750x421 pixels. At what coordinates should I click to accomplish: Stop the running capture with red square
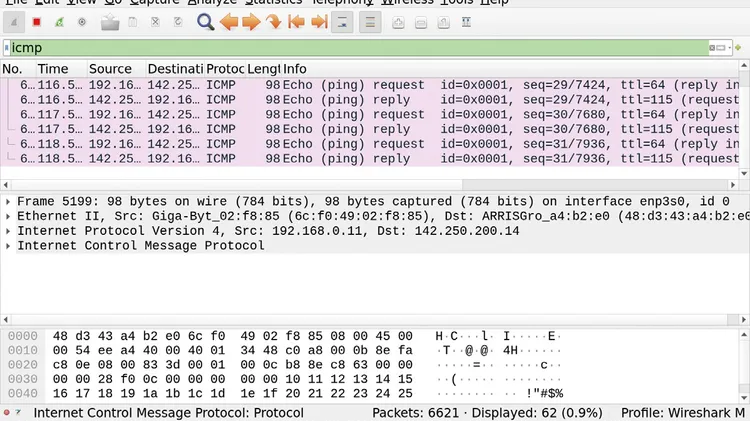36,22
